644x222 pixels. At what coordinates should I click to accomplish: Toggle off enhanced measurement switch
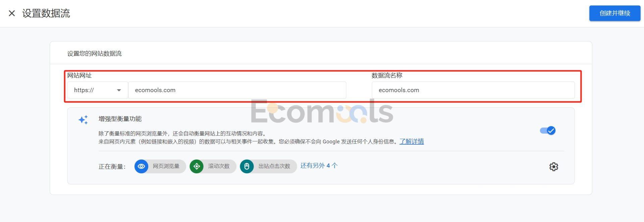548,131
